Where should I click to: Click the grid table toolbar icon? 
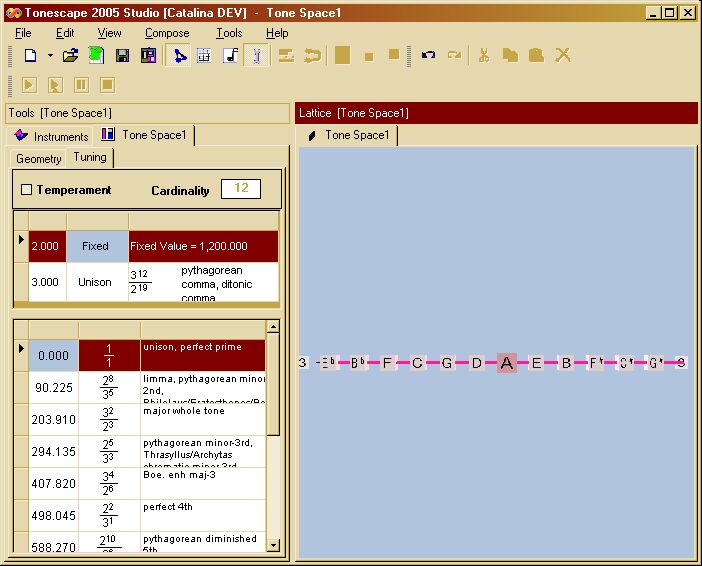[x=204, y=56]
